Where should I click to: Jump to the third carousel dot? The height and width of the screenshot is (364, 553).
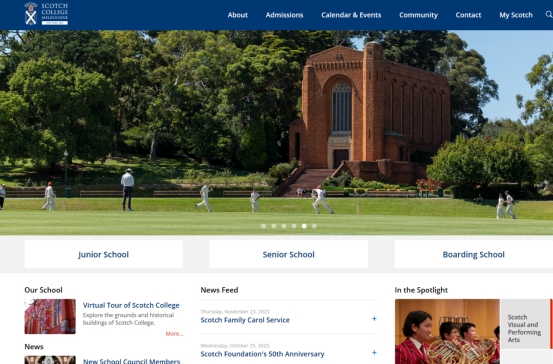[284, 226]
